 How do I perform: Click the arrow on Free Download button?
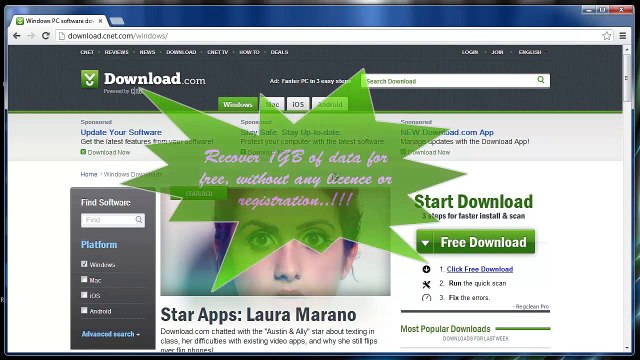[x=425, y=243]
